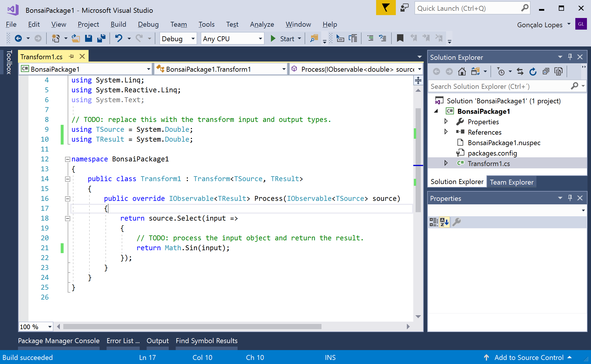Click the Undo toolbar icon
The height and width of the screenshot is (364, 591).
pos(119,38)
